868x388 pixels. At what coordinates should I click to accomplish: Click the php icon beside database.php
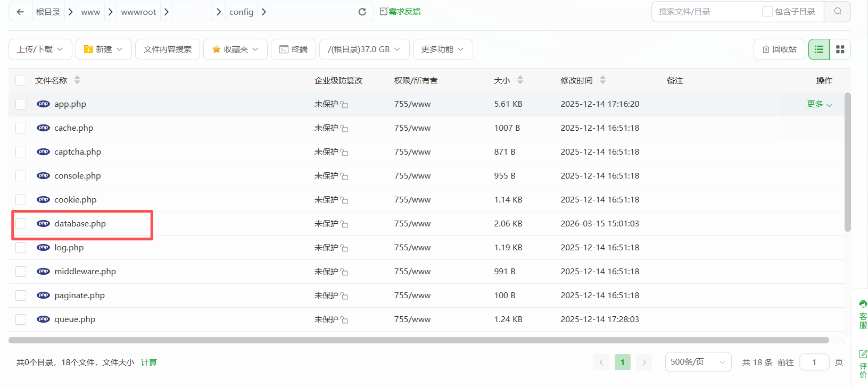[x=43, y=224]
